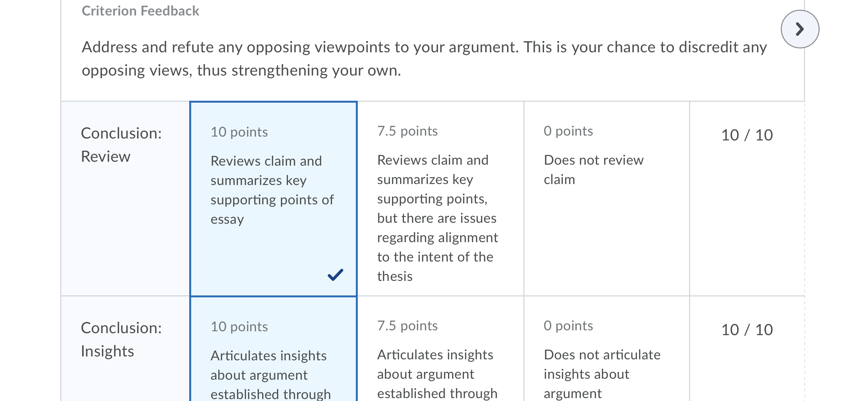Click the next chevron arrow button

click(800, 29)
